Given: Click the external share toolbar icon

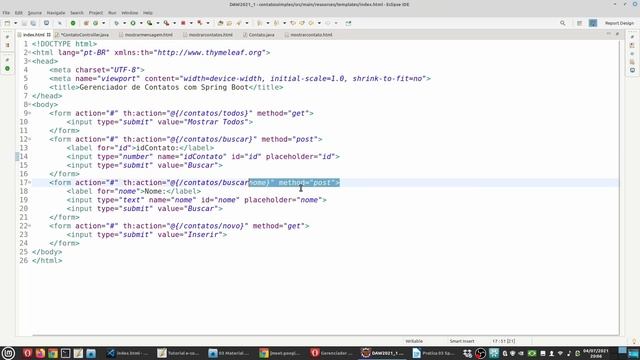Looking at the screenshot, I should (x=348, y=23).
